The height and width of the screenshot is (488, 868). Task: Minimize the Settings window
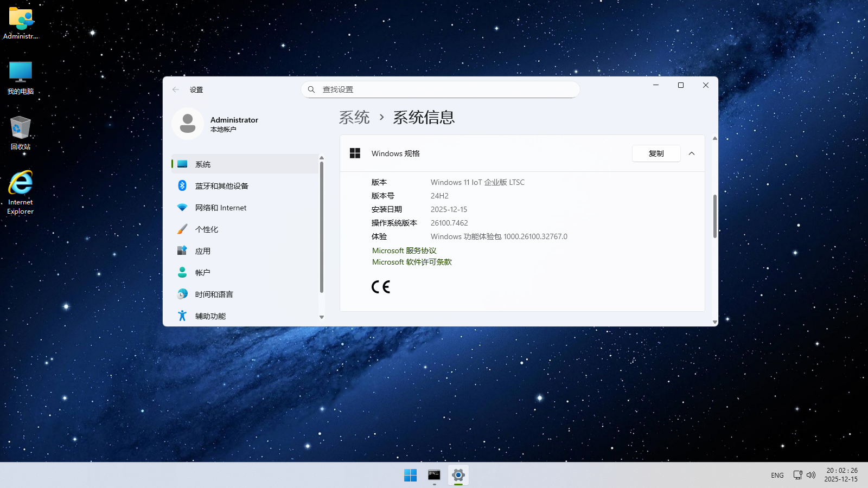click(x=656, y=85)
